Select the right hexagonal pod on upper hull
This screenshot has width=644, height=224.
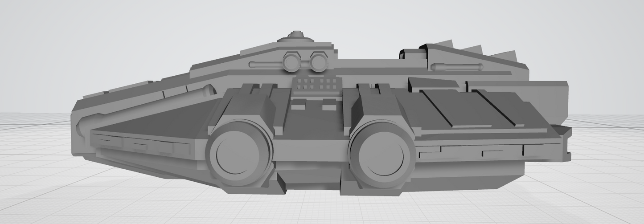pos(319,62)
